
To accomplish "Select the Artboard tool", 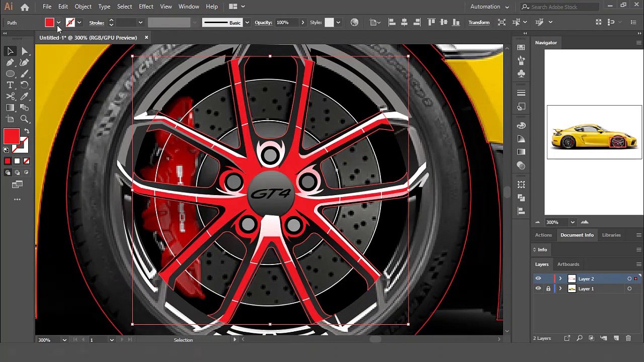I will (x=10, y=119).
